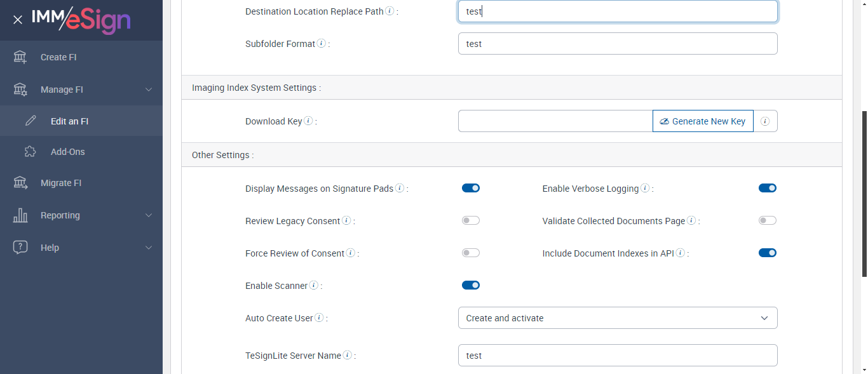Open Create FI from the sidebar

(x=58, y=57)
